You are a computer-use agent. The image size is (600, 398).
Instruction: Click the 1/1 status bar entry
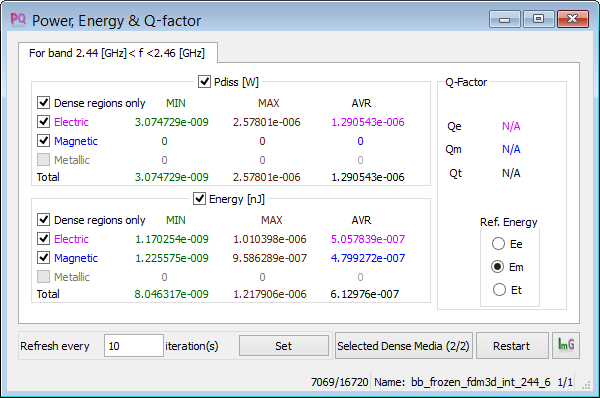565,382
